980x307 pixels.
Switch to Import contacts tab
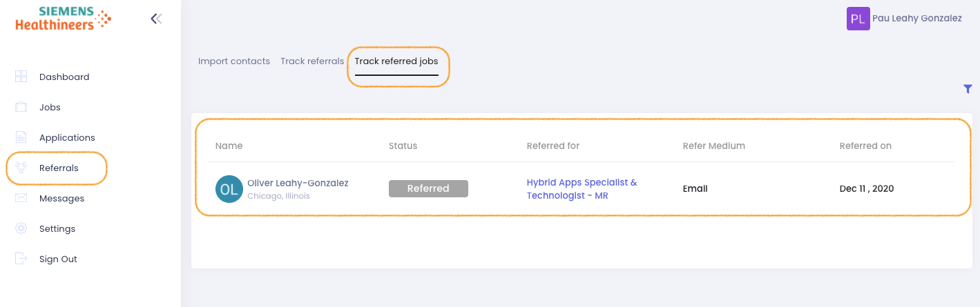point(234,61)
